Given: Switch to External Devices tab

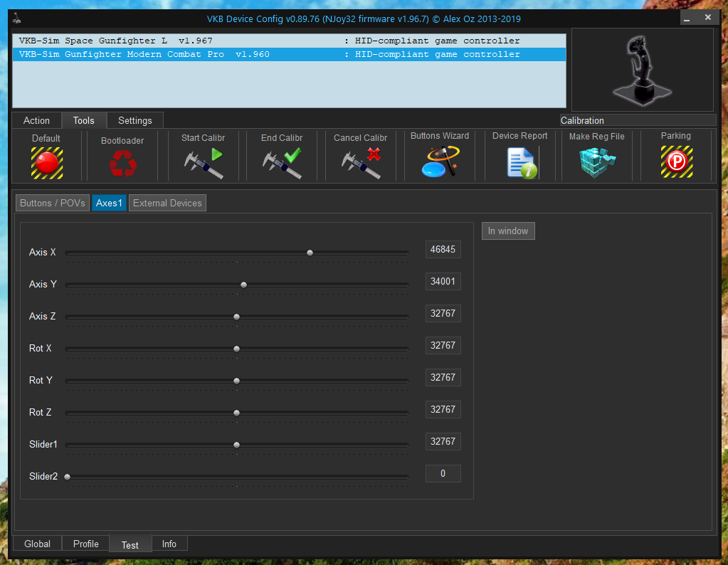Looking at the screenshot, I should pos(167,203).
